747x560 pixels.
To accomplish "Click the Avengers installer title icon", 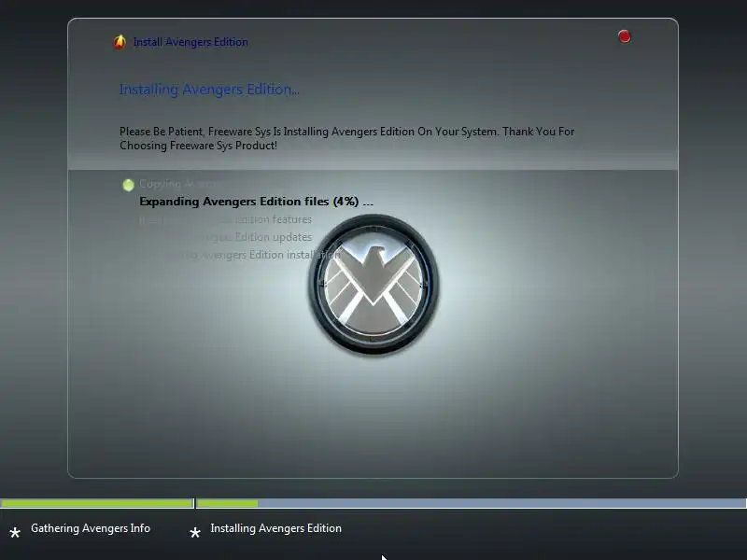I will (120, 42).
